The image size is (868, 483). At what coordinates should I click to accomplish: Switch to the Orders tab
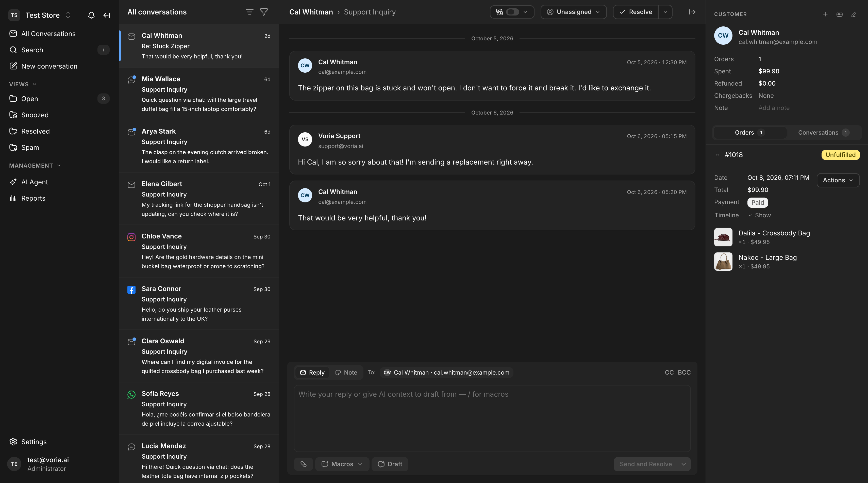(750, 133)
